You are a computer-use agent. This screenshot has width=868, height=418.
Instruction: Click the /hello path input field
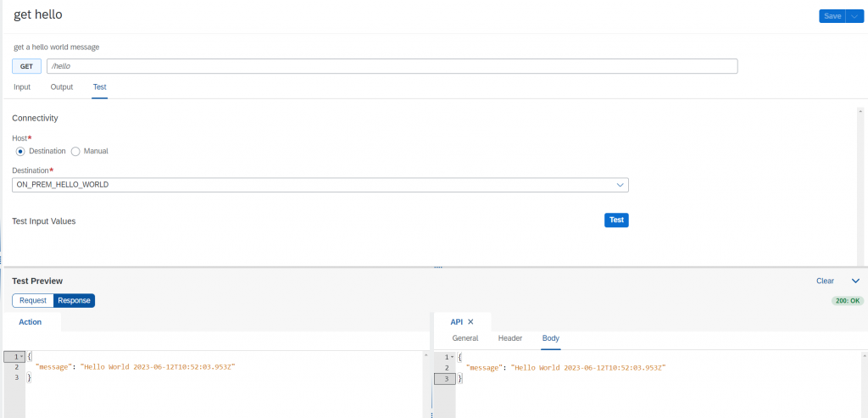pyautogui.click(x=392, y=66)
